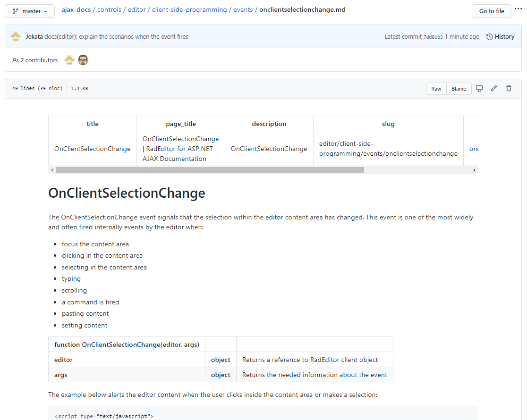Screen dimensions: 527x420
Task: Click the Raw button
Action: [436, 89]
